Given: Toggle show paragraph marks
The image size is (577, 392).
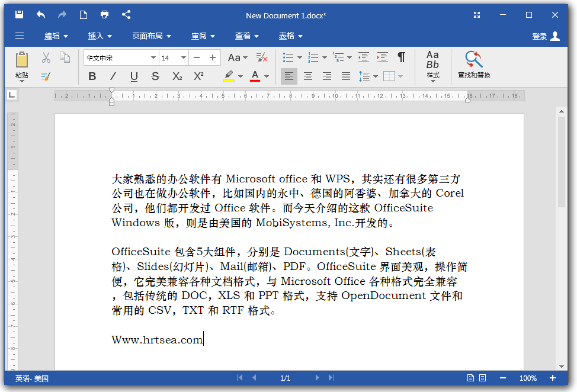Looking at the screenshot, I should pyautogui.click(x=402, y=57).
